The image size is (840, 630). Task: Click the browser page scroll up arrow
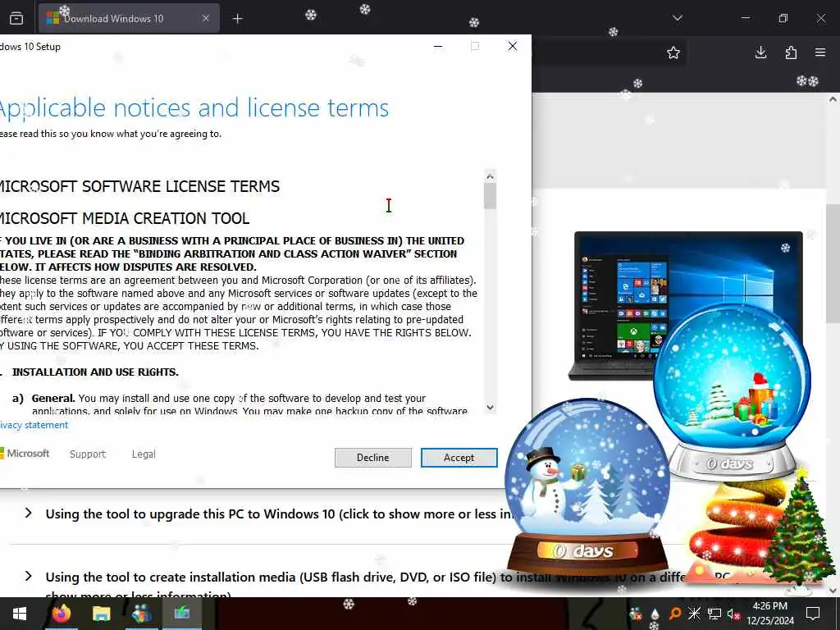833,99
